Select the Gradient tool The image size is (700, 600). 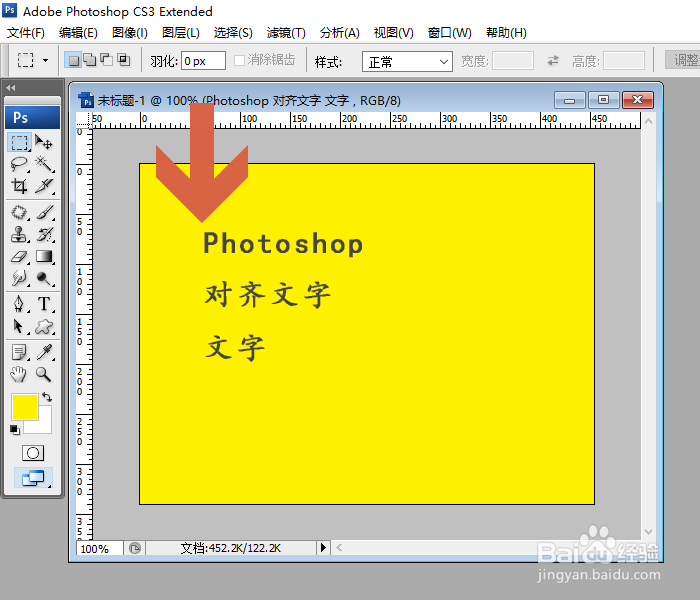44,256
